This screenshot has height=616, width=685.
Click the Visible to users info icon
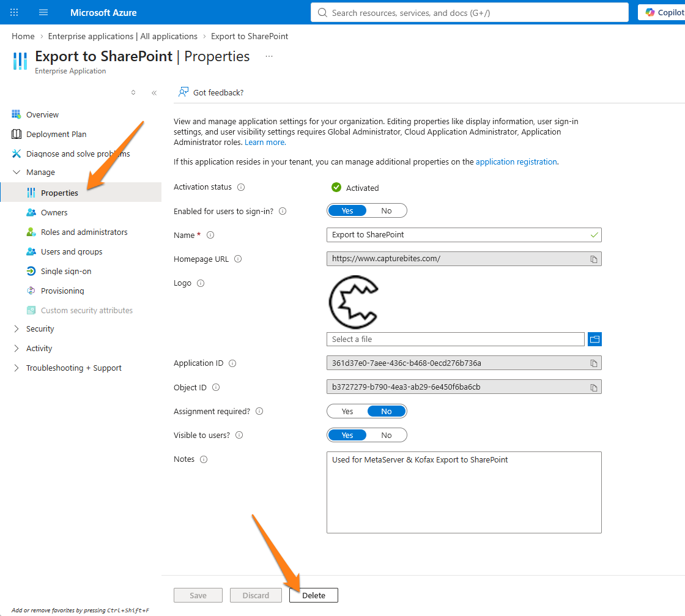[239, 435]
